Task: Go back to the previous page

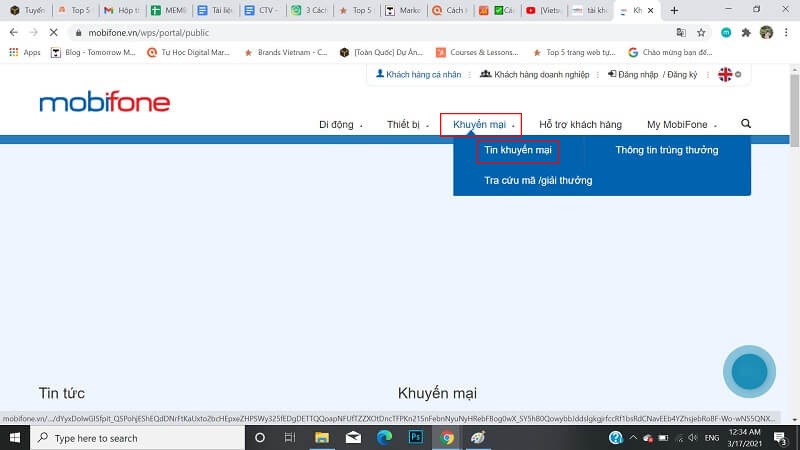Action: pos(14,33)
